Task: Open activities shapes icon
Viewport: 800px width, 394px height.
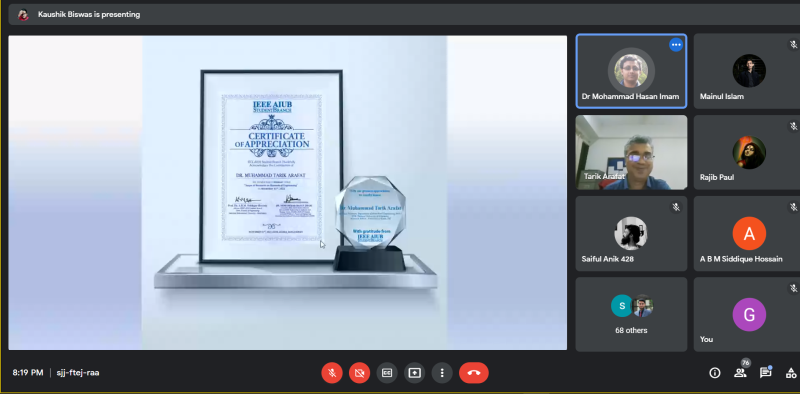Action: [791, 373]
